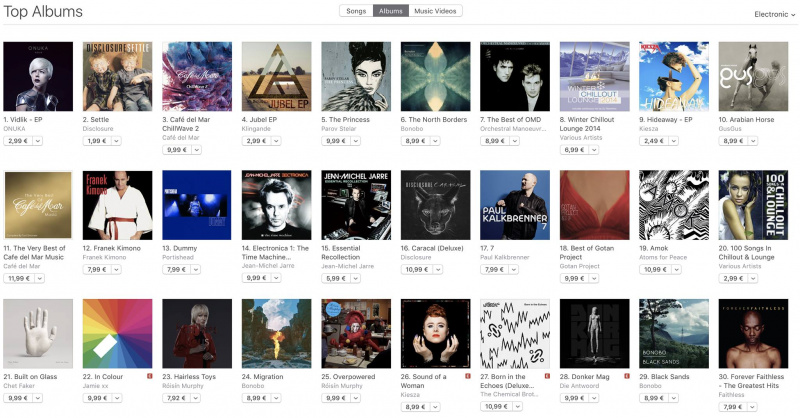The height and width of the screenshot is (418, 800).
Task: Expand price dropdown arrow for Black Sands
Action: (x=674, y=398)
